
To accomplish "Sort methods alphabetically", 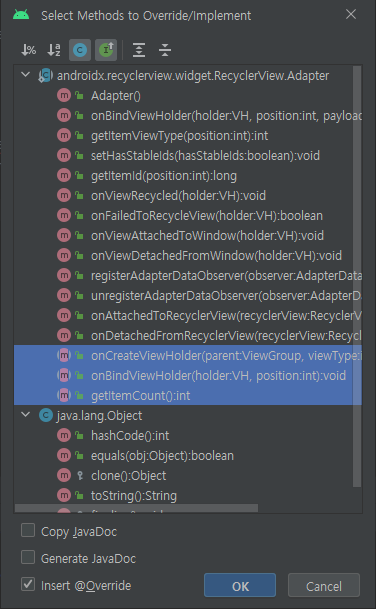I will tap(54, 50).
